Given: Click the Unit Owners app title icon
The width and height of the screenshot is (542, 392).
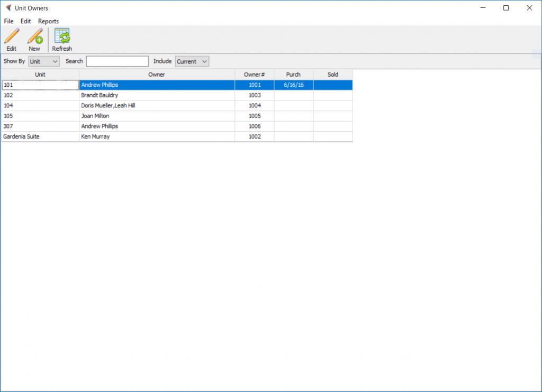Looking at the screenshot, I should [8, 8].
